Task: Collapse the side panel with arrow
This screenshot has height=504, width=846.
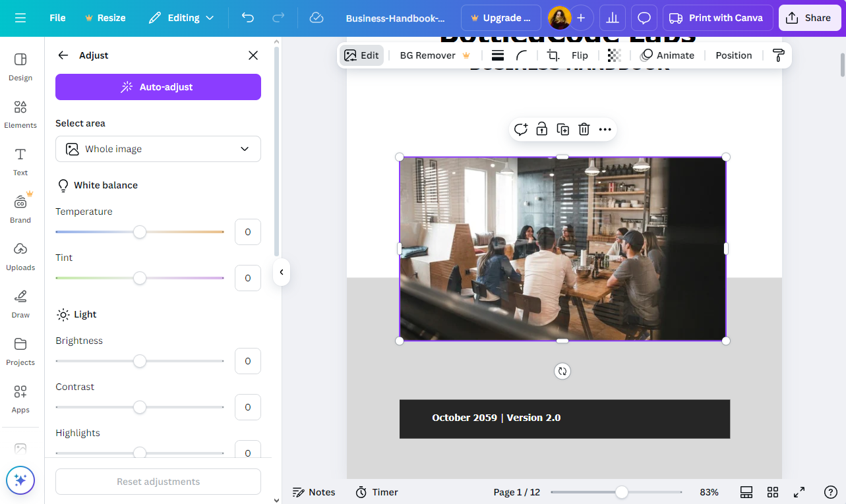Action: 282,272
